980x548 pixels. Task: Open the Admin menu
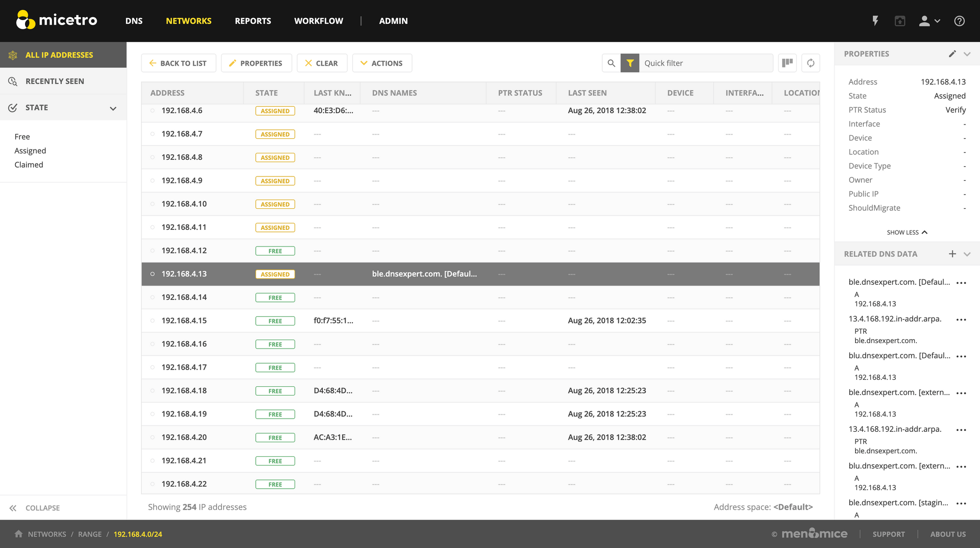(x=393, y=21)
